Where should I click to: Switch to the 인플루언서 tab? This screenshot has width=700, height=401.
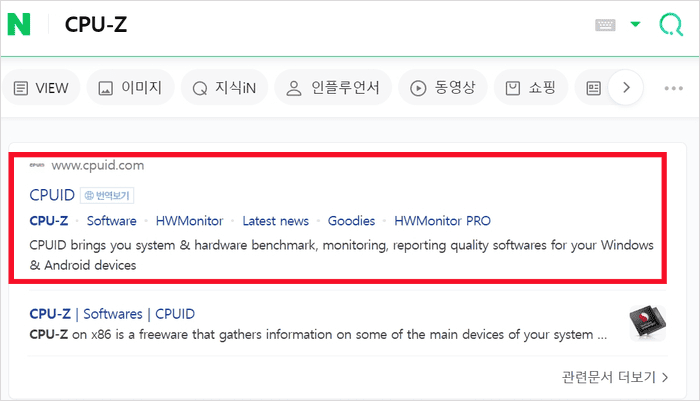[x=333, y=88]
